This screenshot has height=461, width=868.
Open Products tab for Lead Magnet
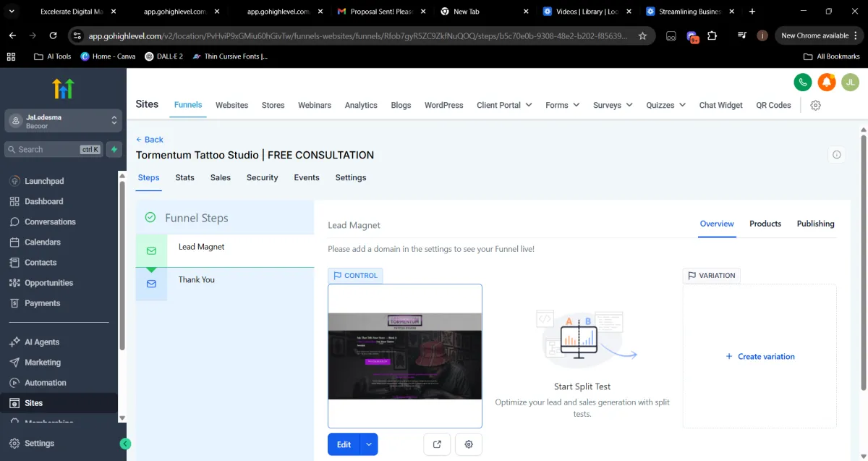coord(765,224)
